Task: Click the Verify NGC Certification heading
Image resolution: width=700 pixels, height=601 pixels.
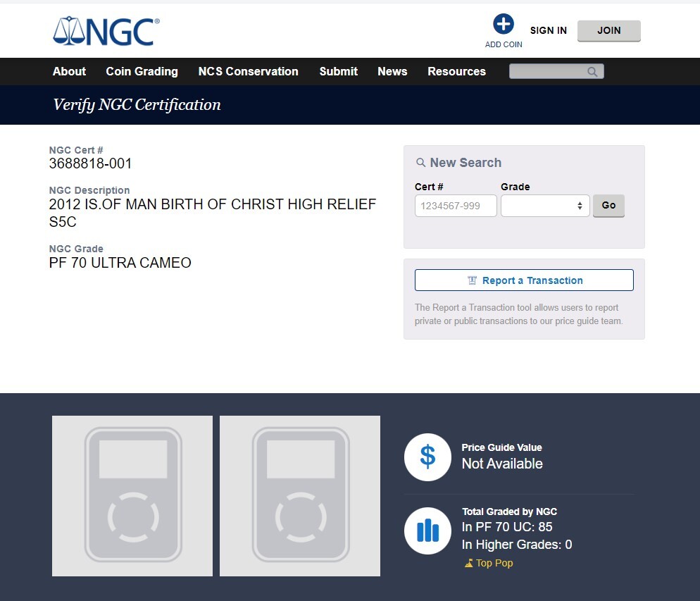Action: [137, 105]
